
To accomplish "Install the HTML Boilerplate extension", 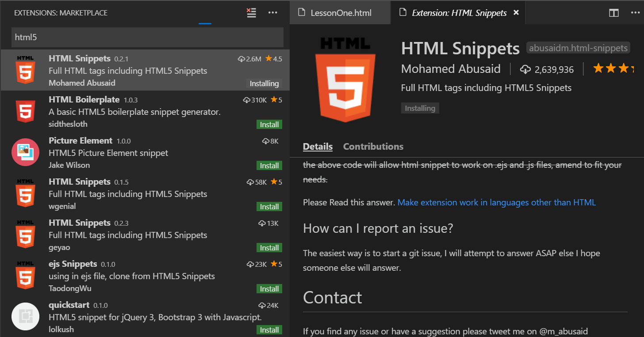I will [269, 125].
